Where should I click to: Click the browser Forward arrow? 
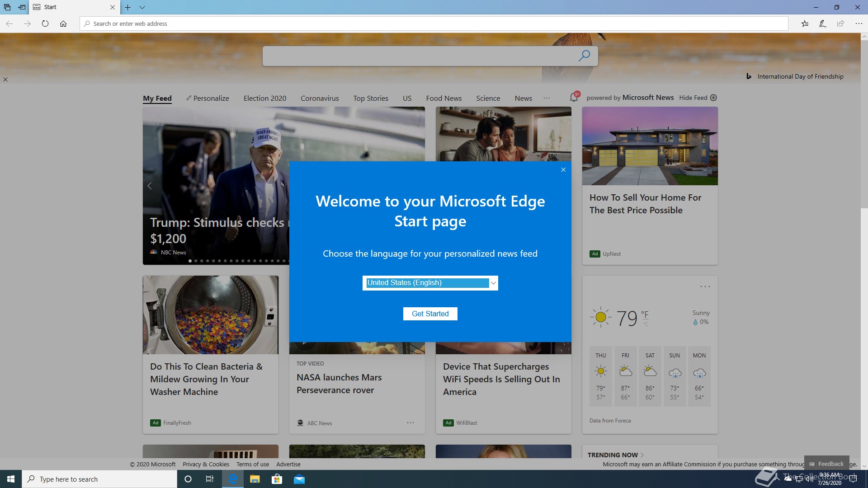27,23
